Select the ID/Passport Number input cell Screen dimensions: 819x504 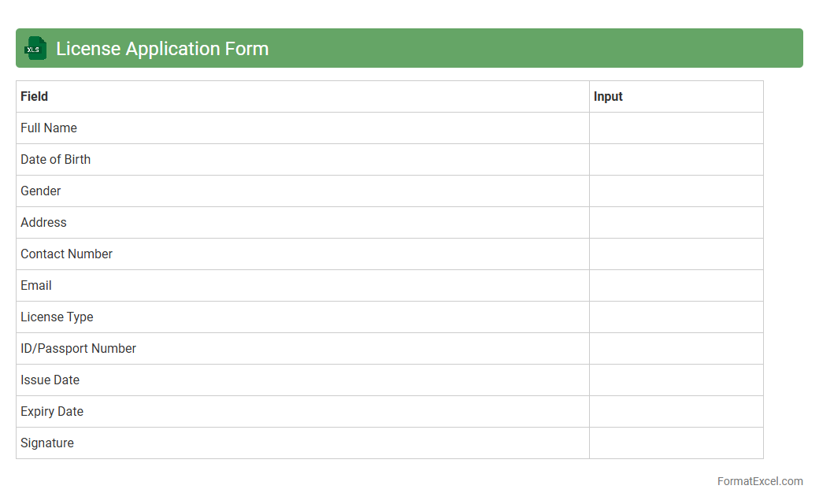(x=676, y=349)
